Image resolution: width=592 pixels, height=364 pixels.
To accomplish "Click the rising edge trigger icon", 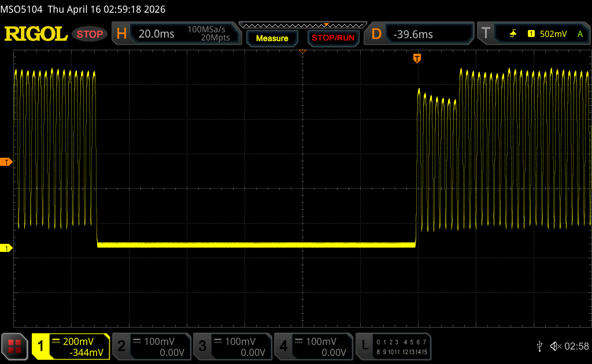I will tap(513, 34).
